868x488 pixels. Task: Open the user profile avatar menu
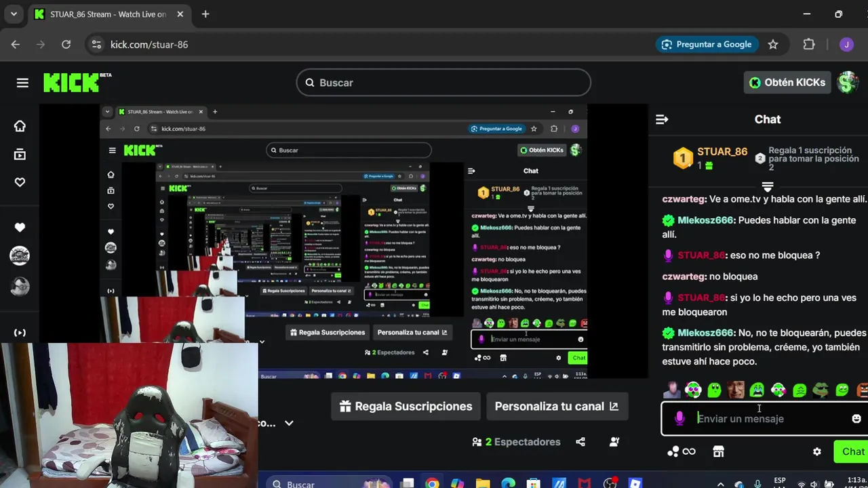tap(847, 83)
